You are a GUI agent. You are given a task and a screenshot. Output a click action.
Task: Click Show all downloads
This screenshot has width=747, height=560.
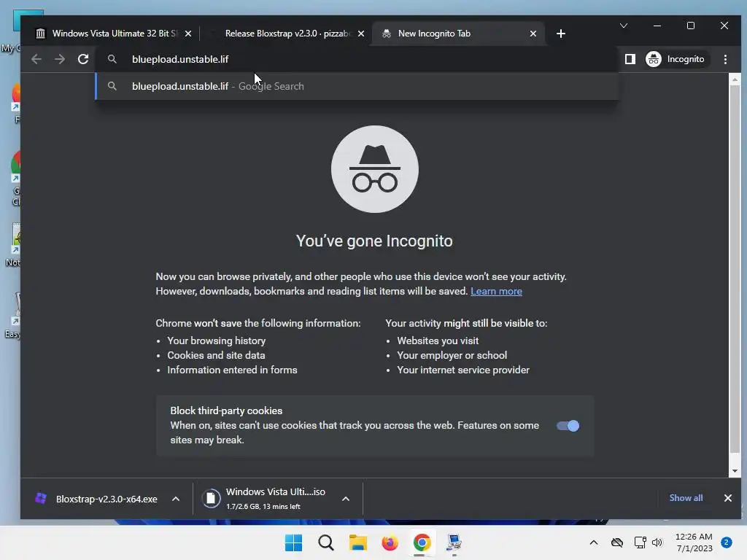(x=686, y=497)
